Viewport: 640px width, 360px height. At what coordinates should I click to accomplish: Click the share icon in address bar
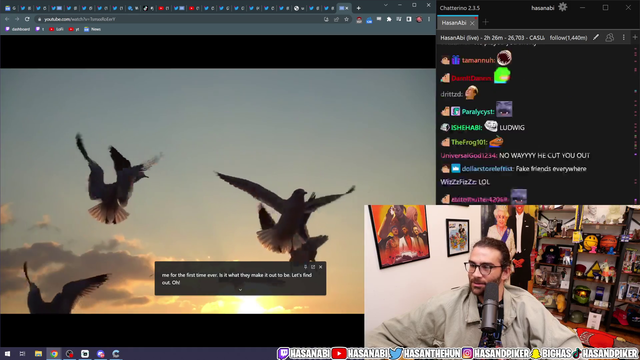click(x=336, y=19)
